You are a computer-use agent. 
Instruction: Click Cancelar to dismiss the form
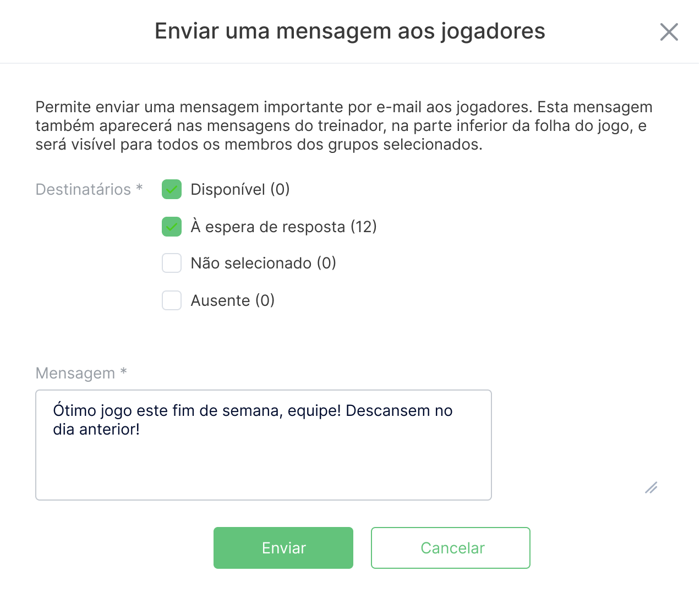450,548
